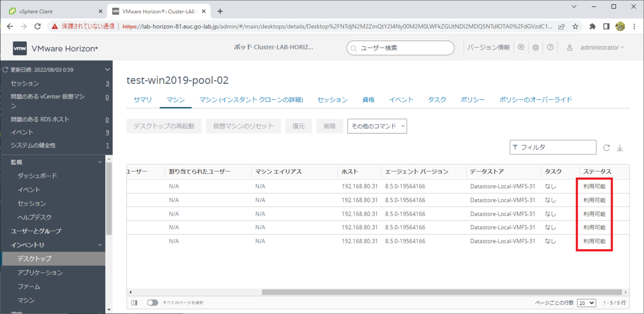Open the 資格 tab
This screenshot has height=314, width=644.
[x=368, y=99]
